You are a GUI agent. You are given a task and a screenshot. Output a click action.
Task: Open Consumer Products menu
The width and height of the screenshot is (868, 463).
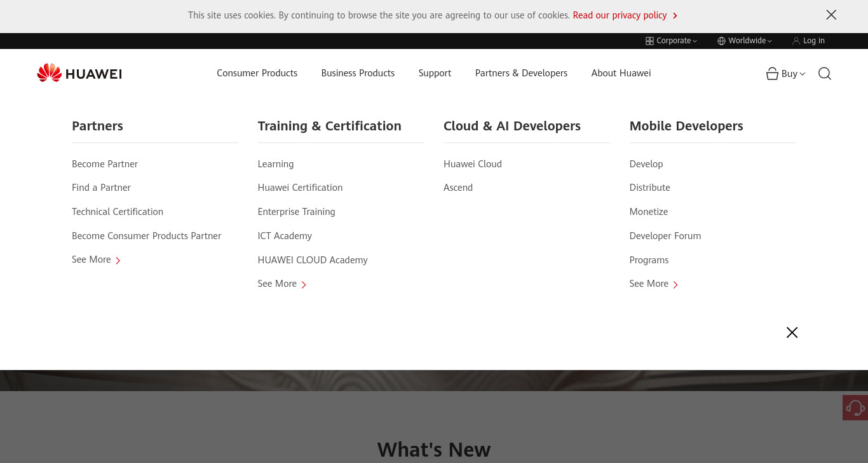pyautogui.click(x=257, y=73)
